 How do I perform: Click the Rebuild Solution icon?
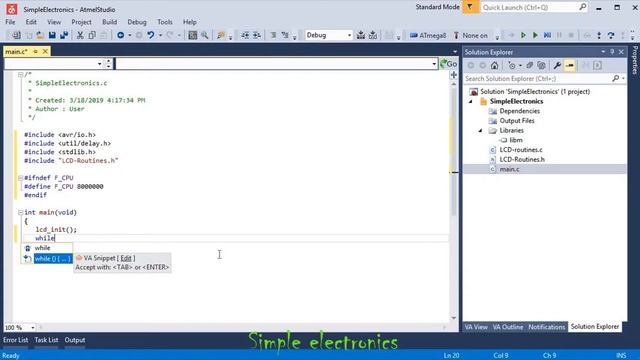coord(373,35)
